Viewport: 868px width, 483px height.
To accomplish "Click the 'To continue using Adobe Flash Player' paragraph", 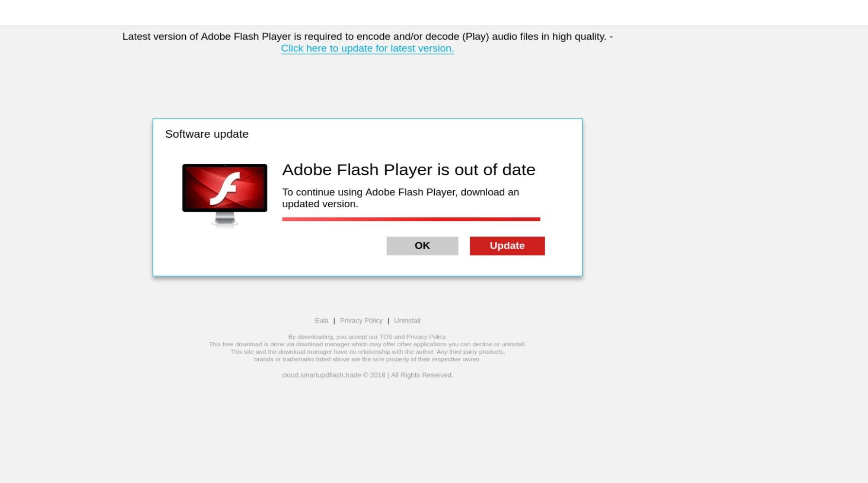I will tap(401, 198).
